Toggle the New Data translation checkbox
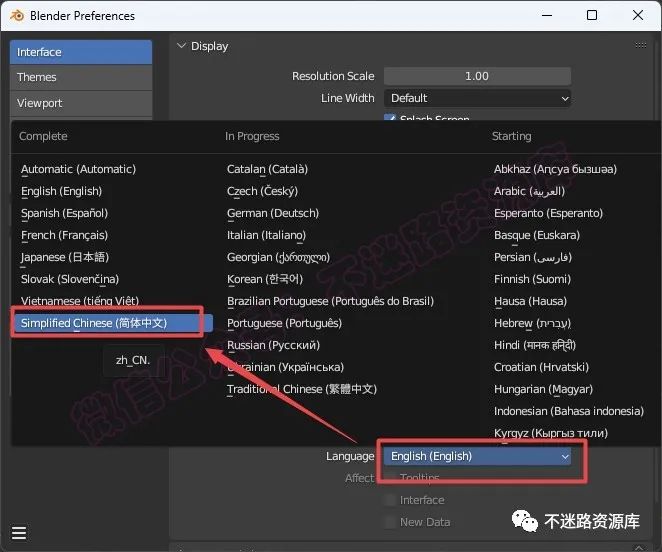662x552 pixels. click(389, 522)
